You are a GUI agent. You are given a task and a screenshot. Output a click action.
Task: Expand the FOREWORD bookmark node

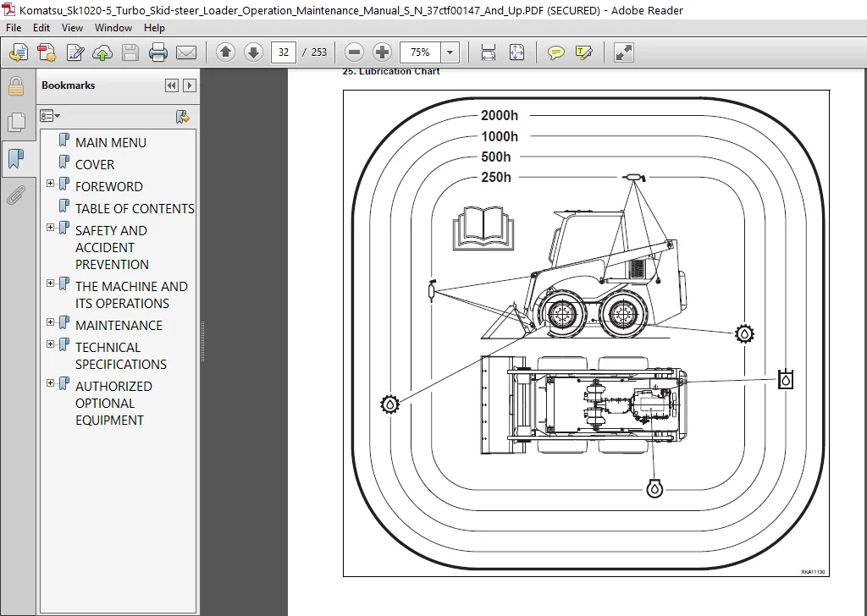click(x=50, y=184)
